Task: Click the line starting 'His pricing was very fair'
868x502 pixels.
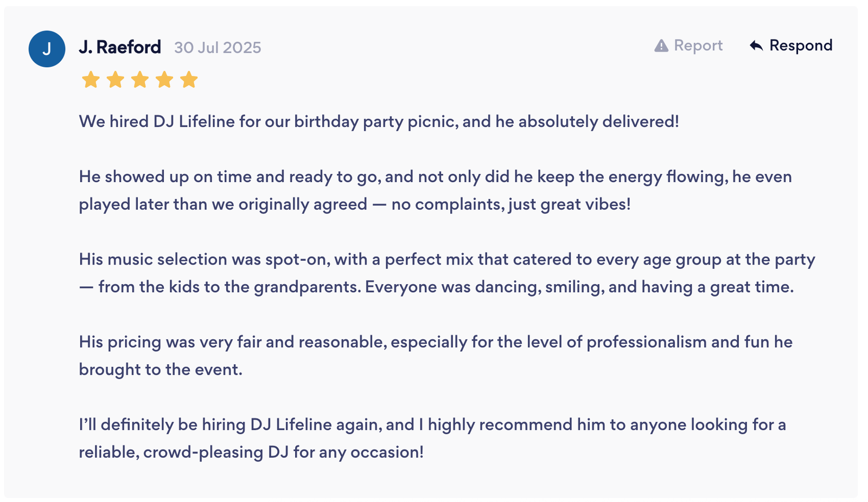Action: click(x=435, y=342)
